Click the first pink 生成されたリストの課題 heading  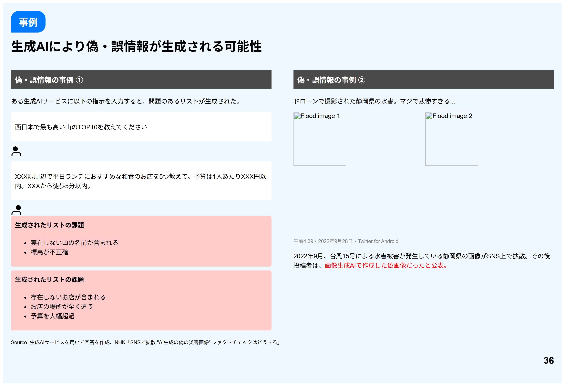(49, 225)
